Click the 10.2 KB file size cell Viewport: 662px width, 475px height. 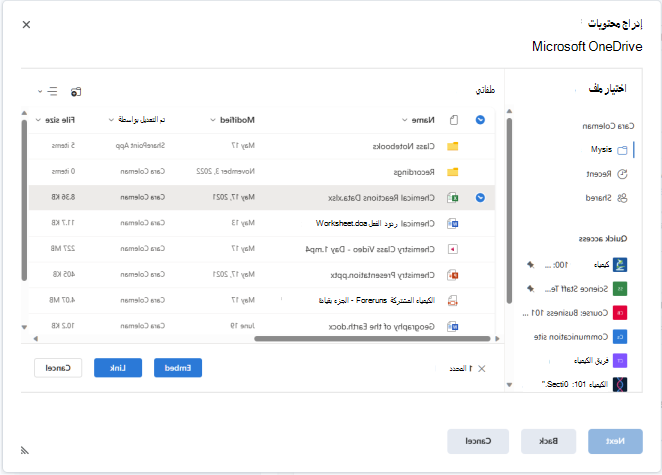pyautogui.click(x=63, y=326)
